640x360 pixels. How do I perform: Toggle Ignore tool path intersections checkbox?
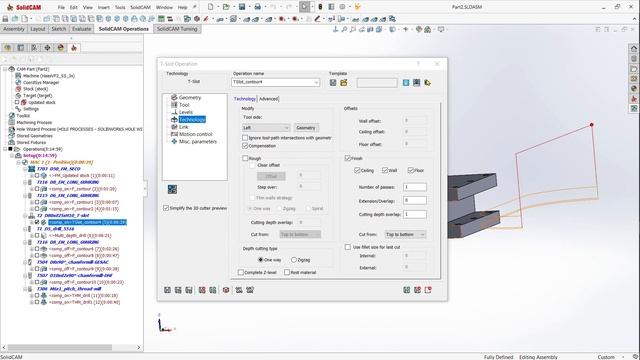245,138
